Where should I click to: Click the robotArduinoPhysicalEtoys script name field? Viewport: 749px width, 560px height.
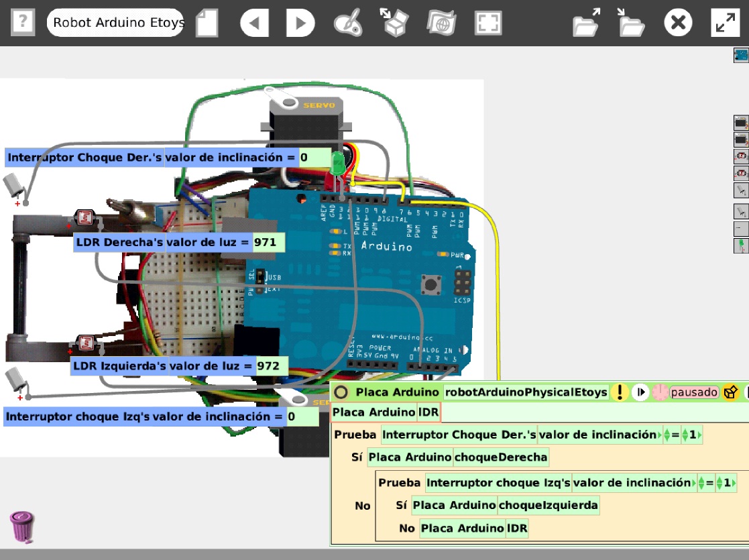[526, 392]
